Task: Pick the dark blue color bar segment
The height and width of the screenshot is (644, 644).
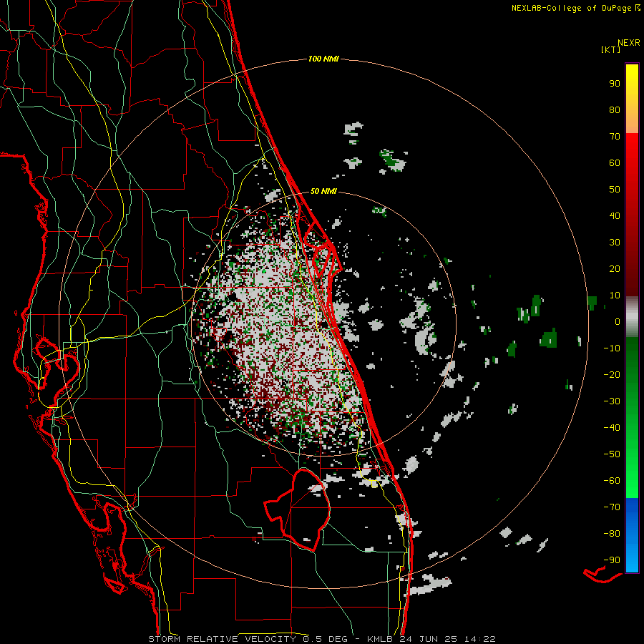Action: [x=632, y=507]
